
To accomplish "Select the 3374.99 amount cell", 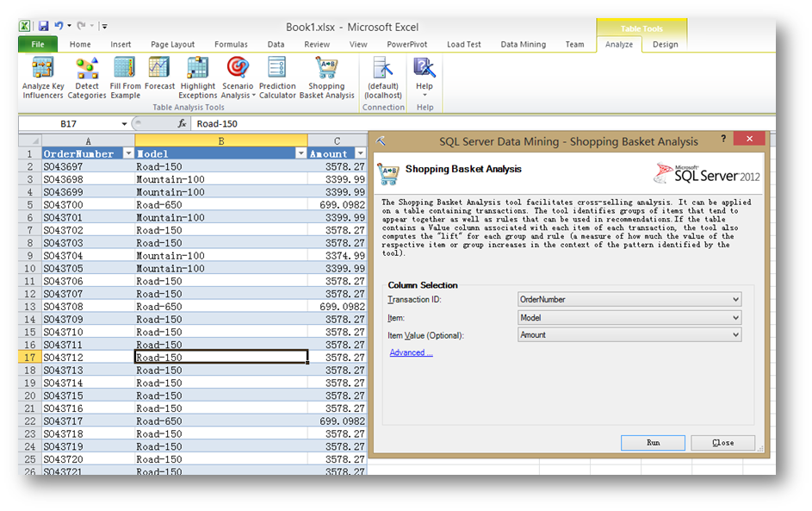I will coord(338,255).
